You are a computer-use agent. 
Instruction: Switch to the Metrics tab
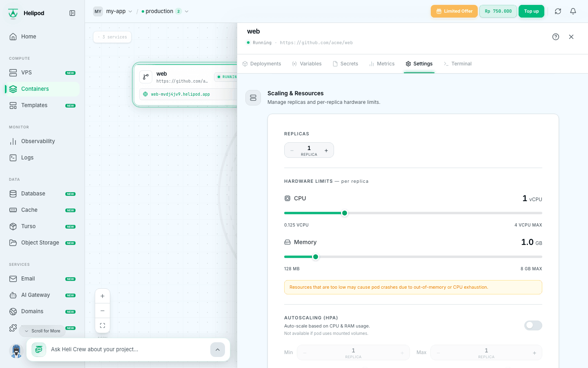[x=382, y=64]
